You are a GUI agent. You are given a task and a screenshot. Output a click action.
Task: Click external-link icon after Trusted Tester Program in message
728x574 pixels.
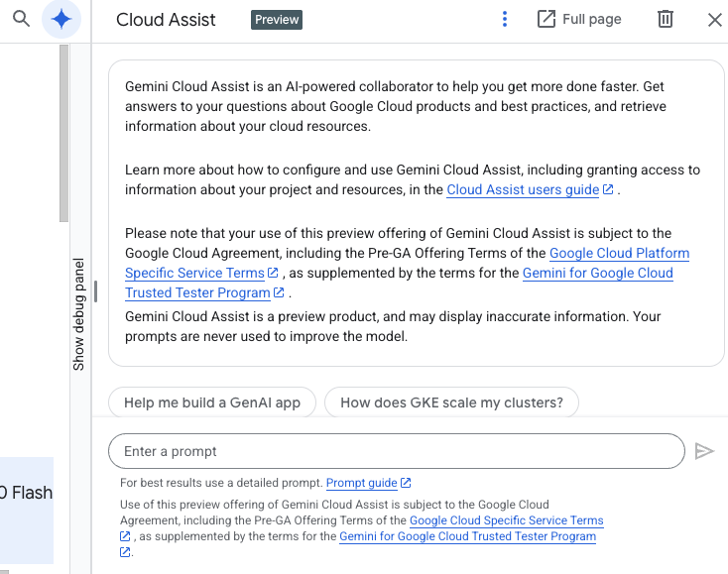point(279,292)
